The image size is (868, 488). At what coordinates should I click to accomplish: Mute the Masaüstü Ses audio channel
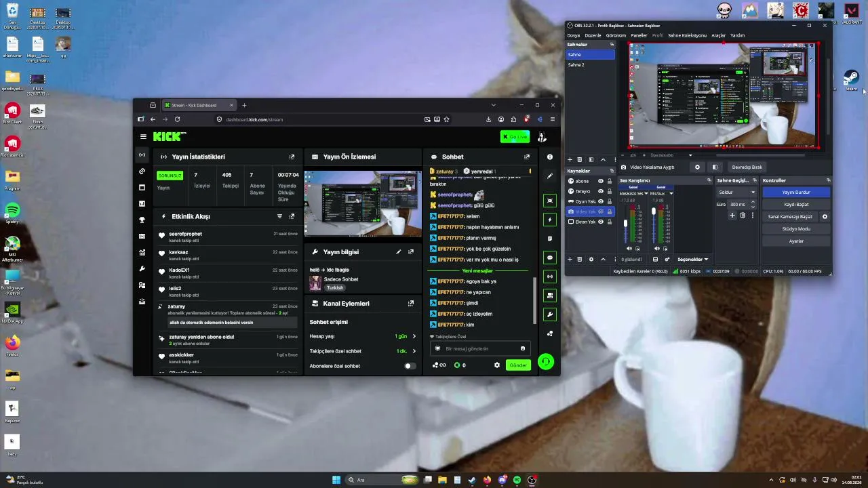pos(629,248)
